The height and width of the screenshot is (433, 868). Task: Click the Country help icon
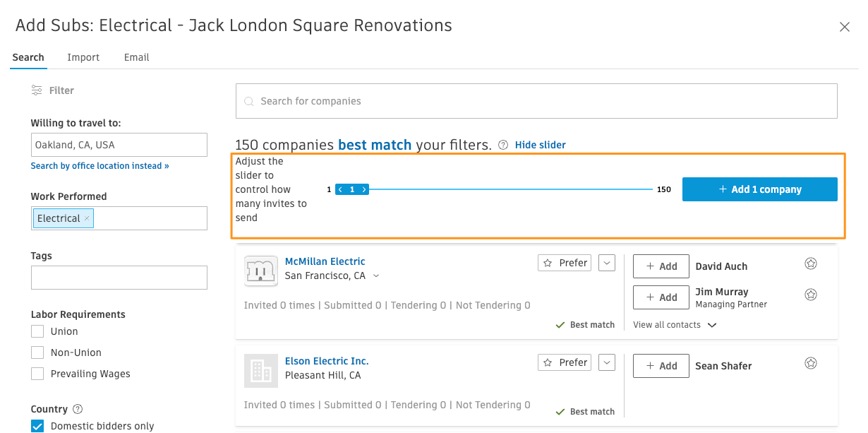(78, 409)
